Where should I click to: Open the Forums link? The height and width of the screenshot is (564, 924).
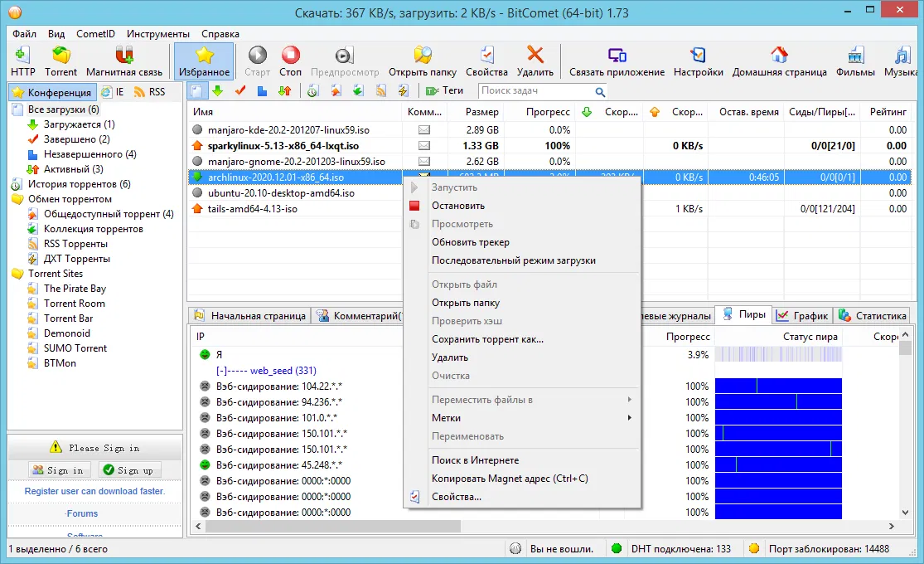(82, 513)
